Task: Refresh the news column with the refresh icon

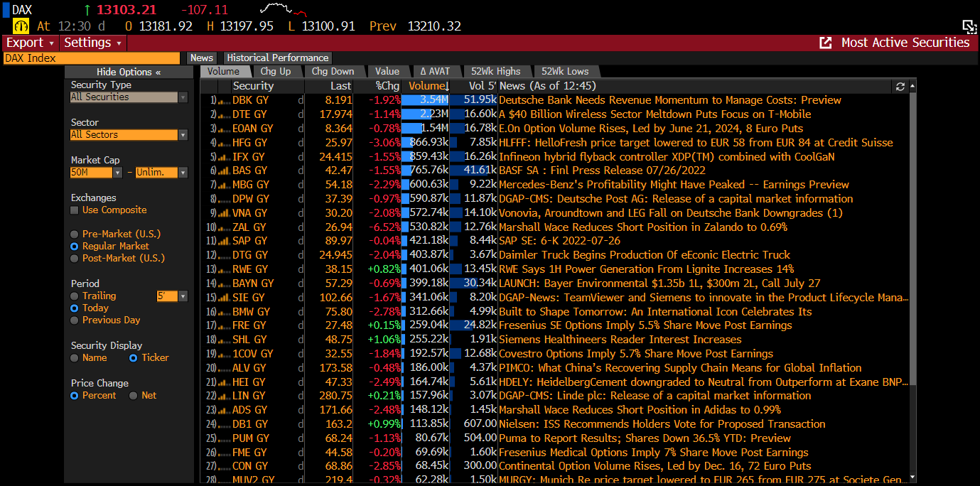Action: point(900,86)
